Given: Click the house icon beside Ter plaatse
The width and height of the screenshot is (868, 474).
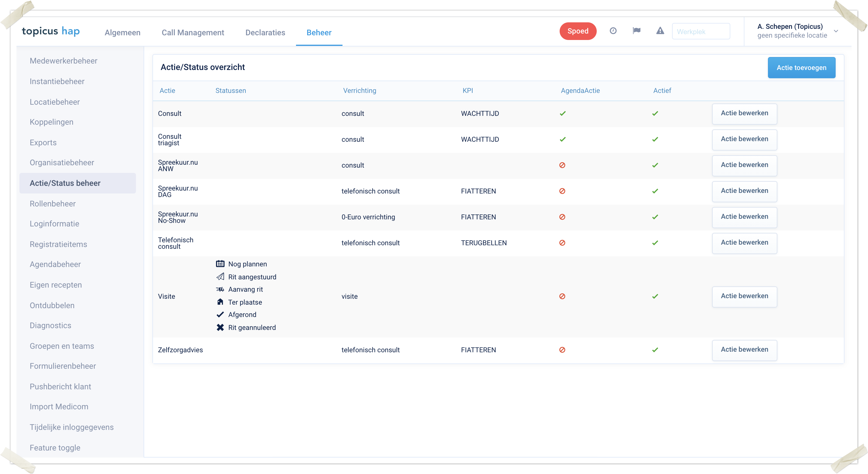Looking at the screenshot, I should click(220, 302).
